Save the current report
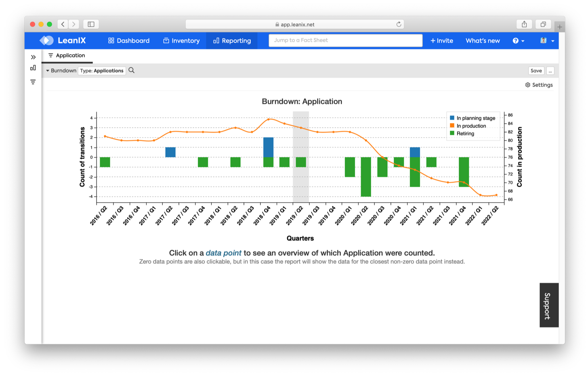The height and width of the screenshot is (375, 588). [536, 71]
